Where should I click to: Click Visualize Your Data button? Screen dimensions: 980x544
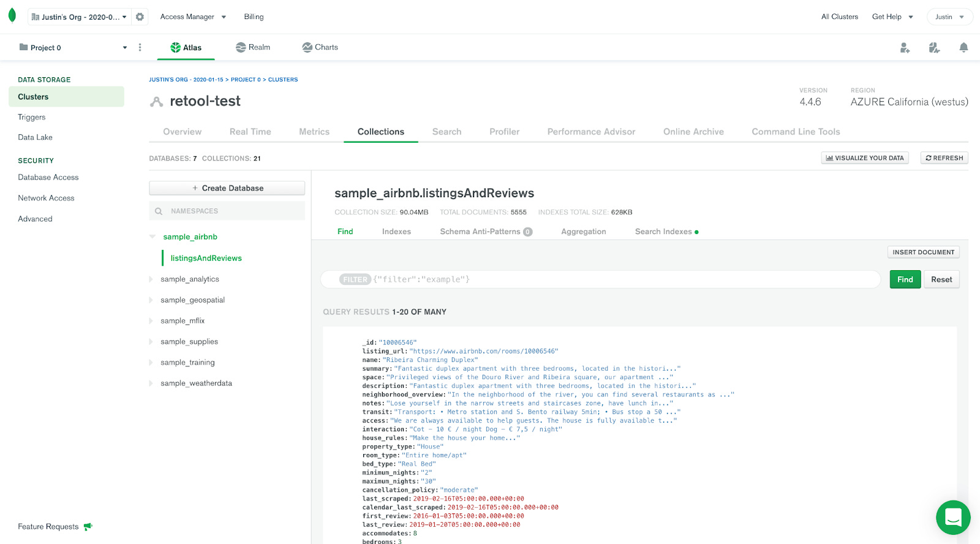click(864, 158)
